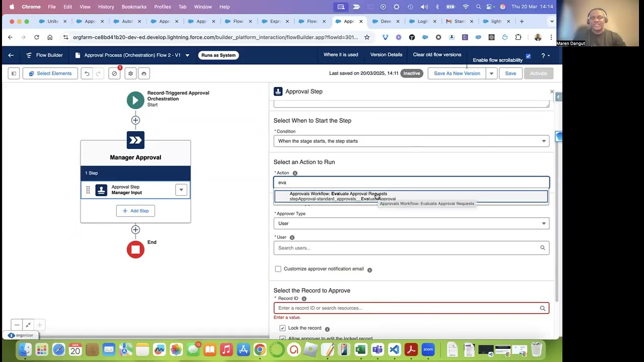Close the Approval Step panel
This screenshot has width=644, height=362.
(551, 92)
